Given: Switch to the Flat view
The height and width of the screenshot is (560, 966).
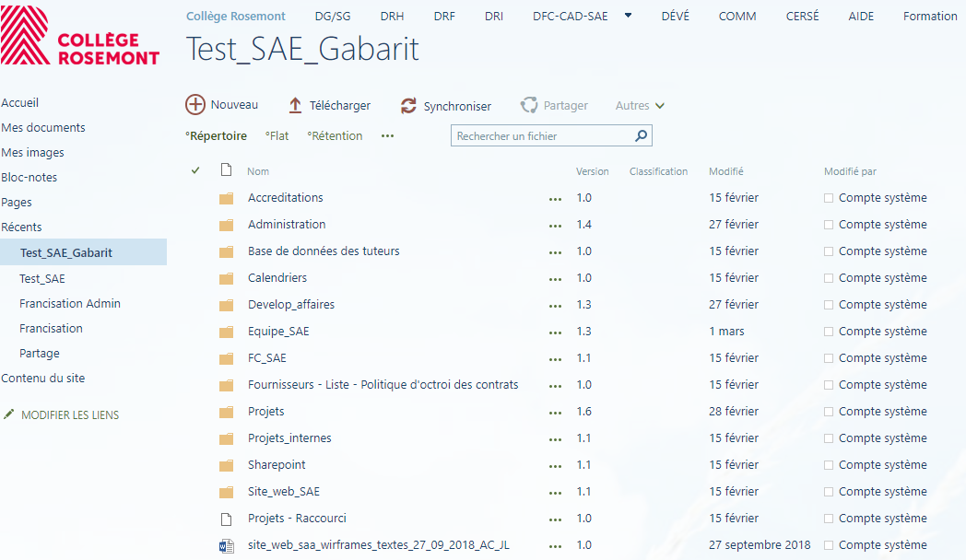Looking at the screenshot, I should 277,136.
